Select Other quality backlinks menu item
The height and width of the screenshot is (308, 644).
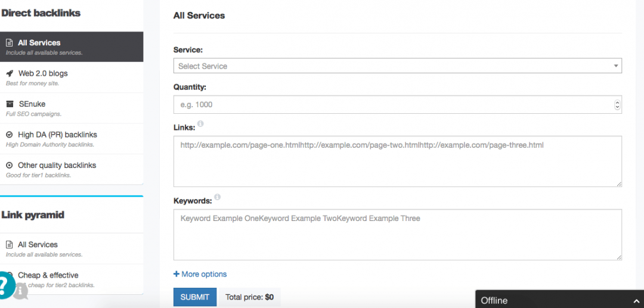(57, 165)
